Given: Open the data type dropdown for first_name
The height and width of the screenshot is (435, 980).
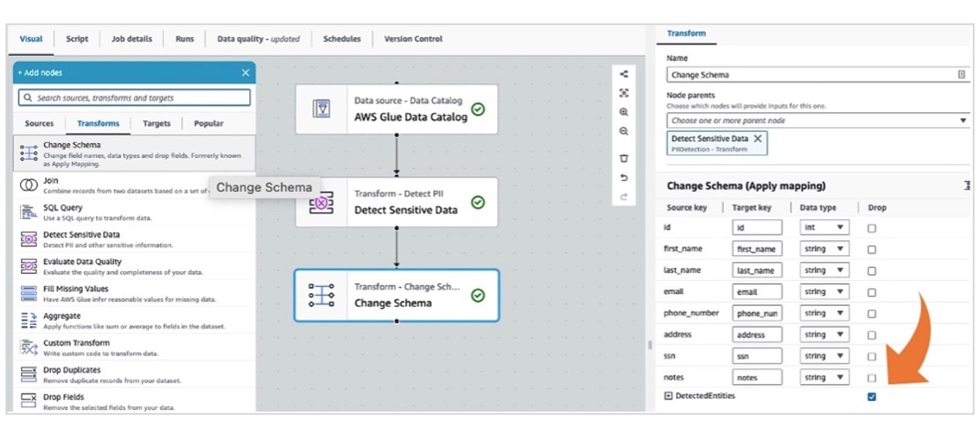Looking at the screenshot, I should coord(825,249).
